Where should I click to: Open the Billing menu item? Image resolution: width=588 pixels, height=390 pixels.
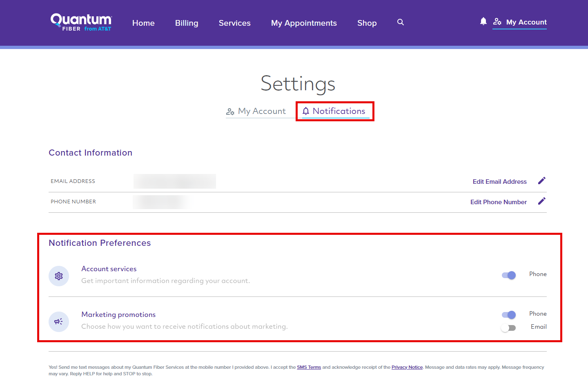187,23
